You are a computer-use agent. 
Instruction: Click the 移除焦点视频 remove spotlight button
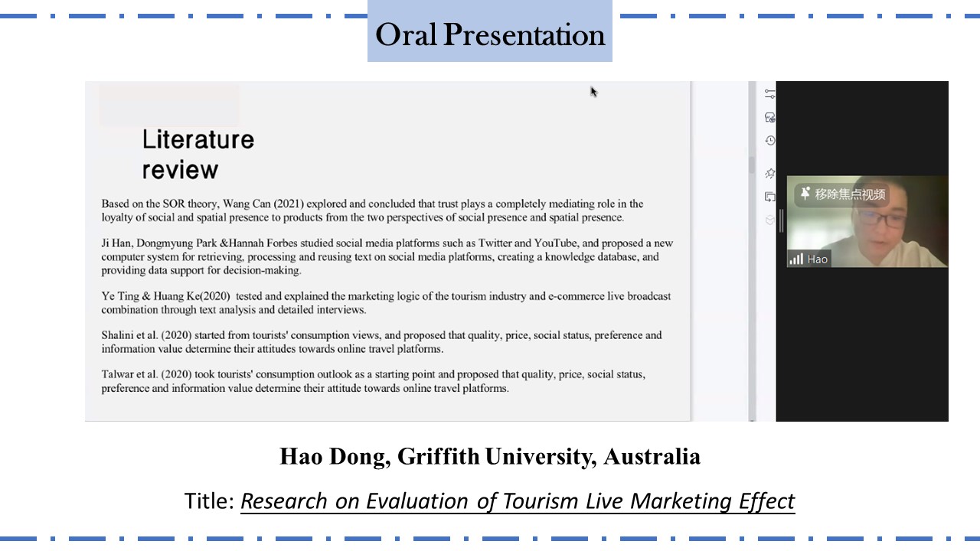(x=841, y=194)
